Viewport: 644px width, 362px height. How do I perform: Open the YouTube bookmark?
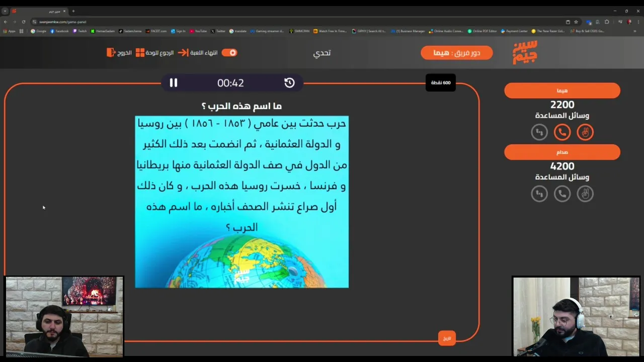pos(198,31)
